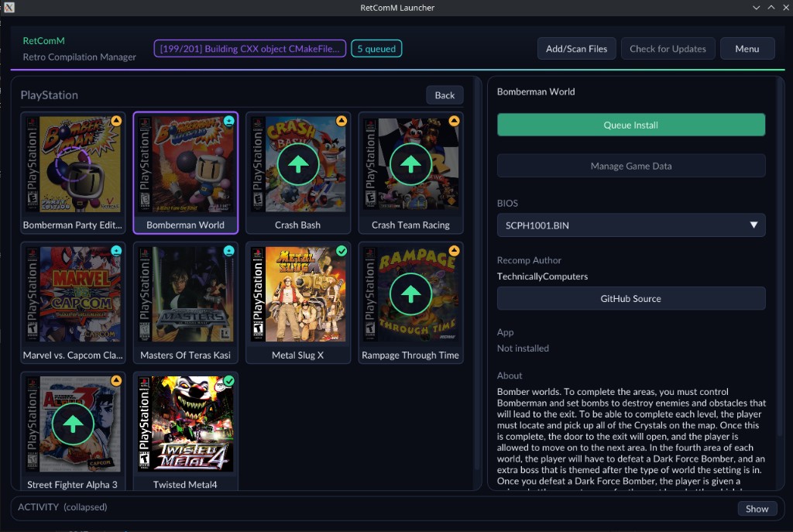This screenshot has height=532, width=793.
Task: Click the green checkmark badge on Metal Slug X
Action: (x=342, y=250)
